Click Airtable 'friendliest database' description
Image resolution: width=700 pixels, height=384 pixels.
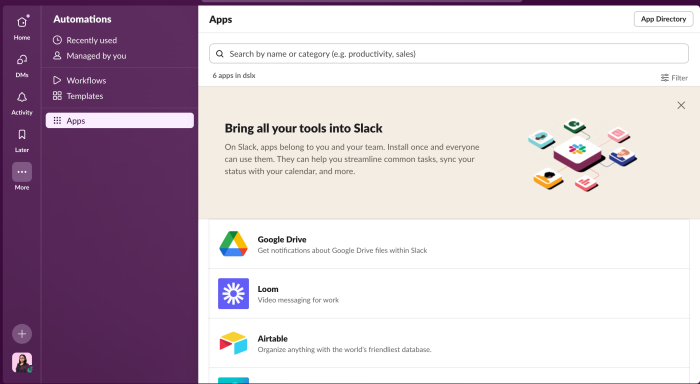(x=345, y=350)
